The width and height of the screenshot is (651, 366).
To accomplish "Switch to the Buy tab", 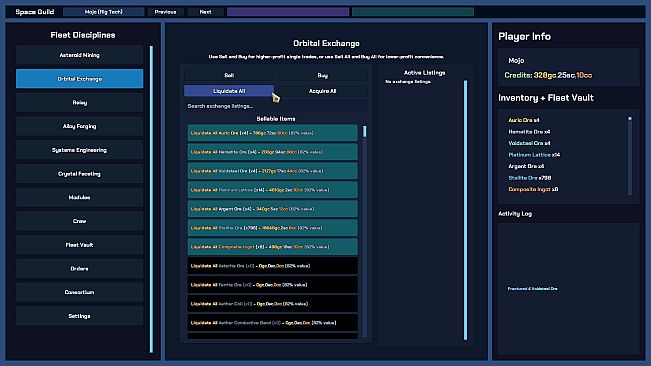I will [323, 75].
